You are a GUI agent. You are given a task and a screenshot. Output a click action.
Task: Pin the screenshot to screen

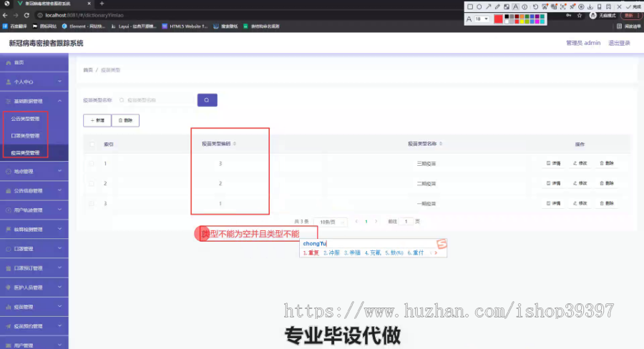(572, 7)
